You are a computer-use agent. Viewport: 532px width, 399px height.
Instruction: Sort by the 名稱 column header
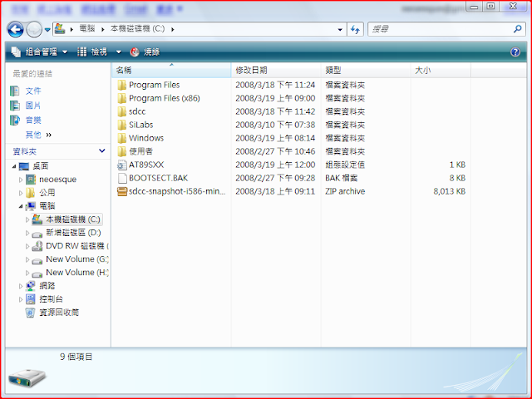click(171, 70)
